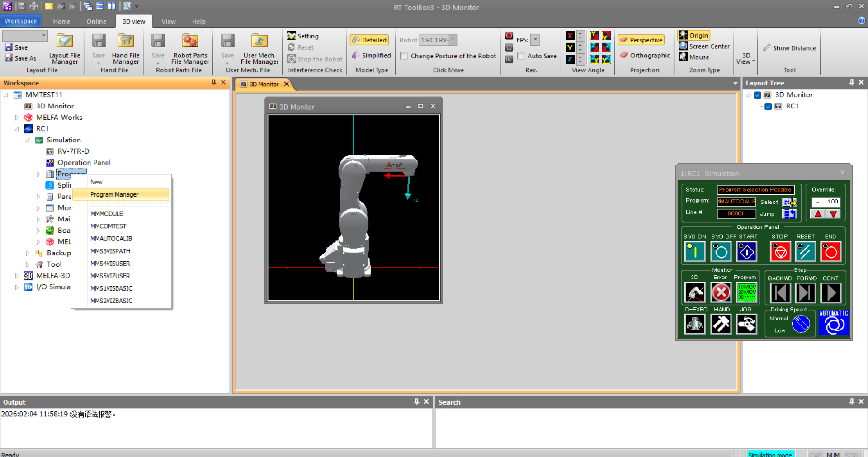Expand the MELFA-Works tree node
Viewport: 868px width, 457px height.
click(17, 118)
